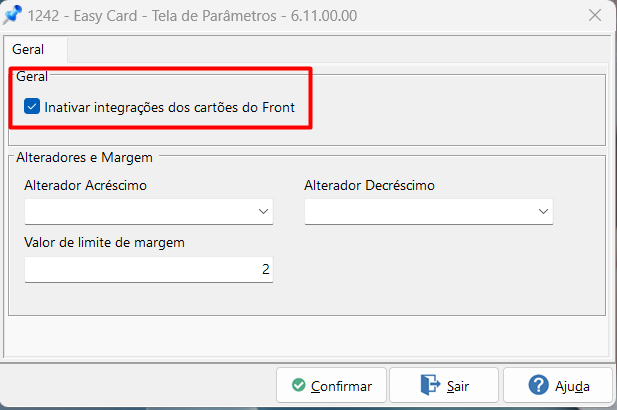Click the blue pin icon in title bar

14,15
